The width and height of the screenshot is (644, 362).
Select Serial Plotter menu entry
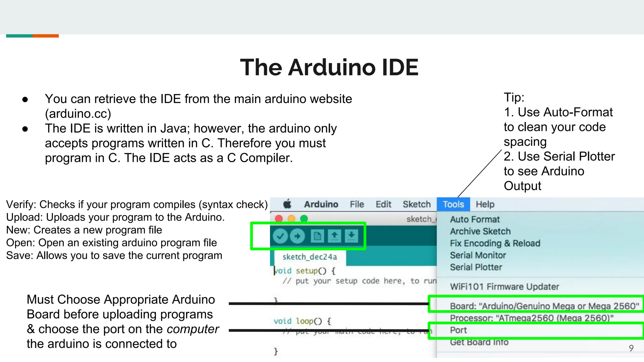[476, 267]
